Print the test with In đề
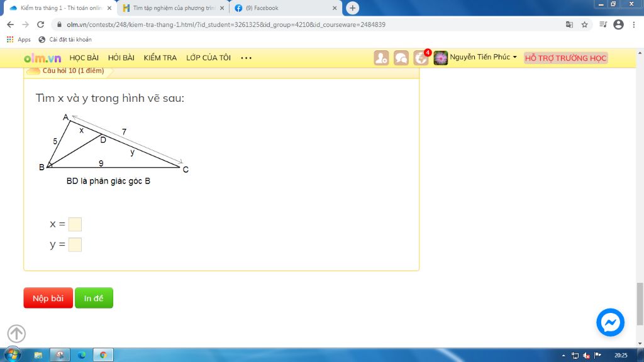This screenshot has width=644, height=362. tap(94, 298)
